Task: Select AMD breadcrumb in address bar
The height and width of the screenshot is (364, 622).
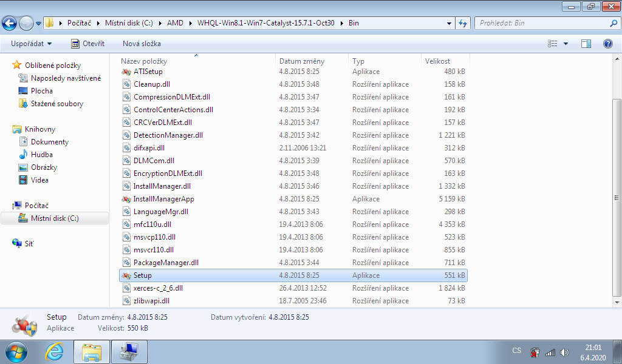Action: (175, 23)
